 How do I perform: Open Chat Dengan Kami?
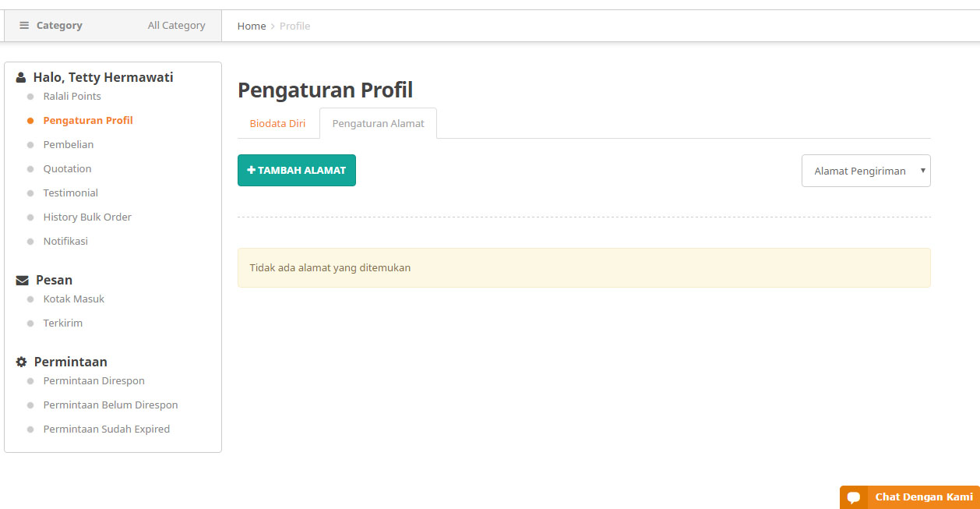[x=923, y=497]
